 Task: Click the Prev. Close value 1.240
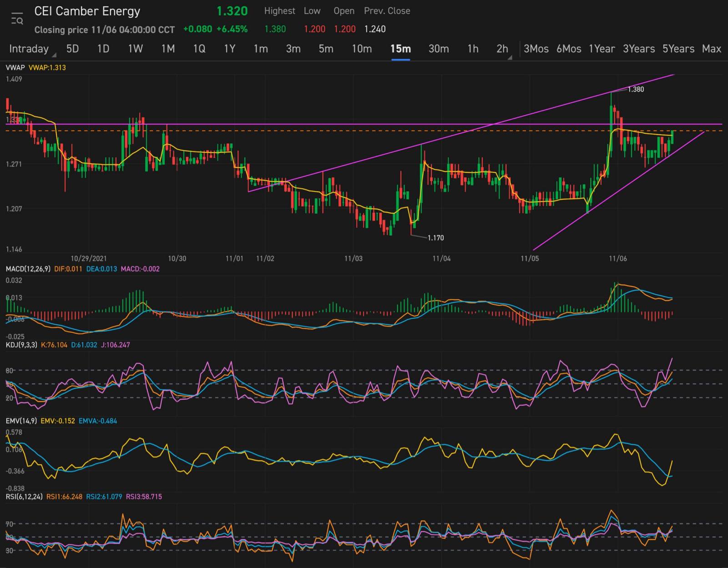tap(375, 29)
